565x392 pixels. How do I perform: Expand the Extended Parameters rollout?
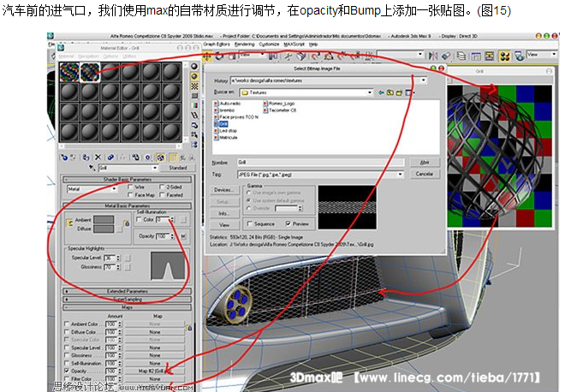128,291
